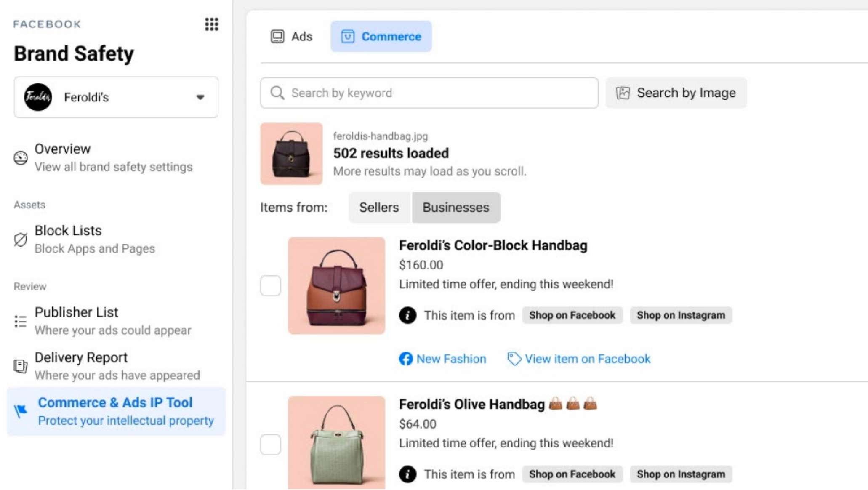Click the Commerce tab shopping bag icon
This screenshot has width=868, height=490.
pos(348,37)
